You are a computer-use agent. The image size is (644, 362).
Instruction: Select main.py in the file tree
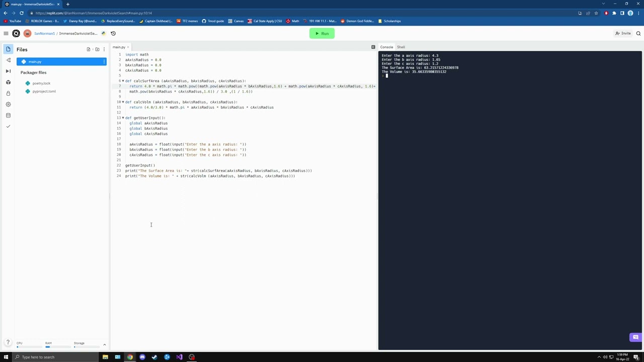click(62, 62)
